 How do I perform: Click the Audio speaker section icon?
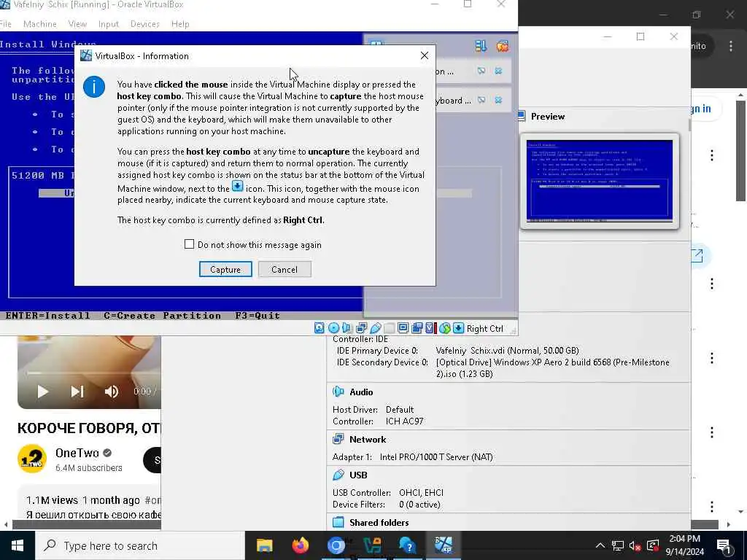338,392
